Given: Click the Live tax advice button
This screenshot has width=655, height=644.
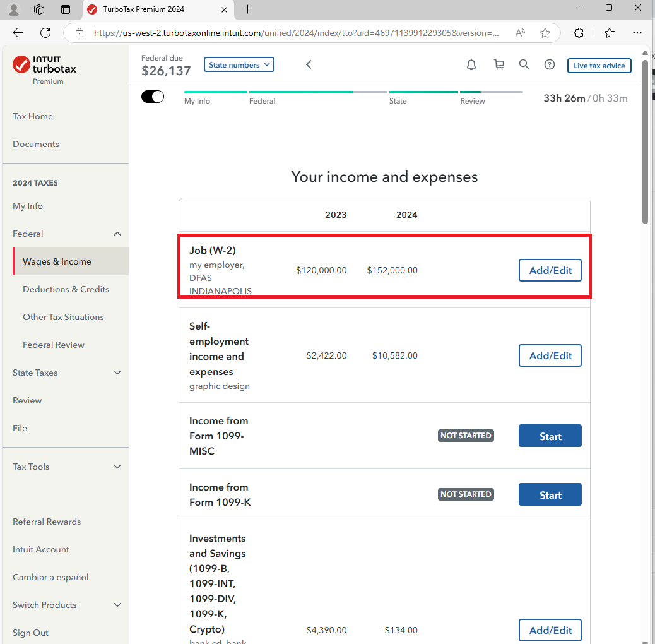Looking at the screenshot, I should pos(599,66).
